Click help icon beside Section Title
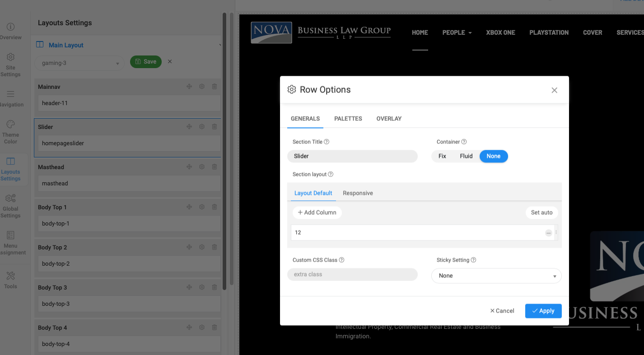Screen dimensions: 644x355 327,142
